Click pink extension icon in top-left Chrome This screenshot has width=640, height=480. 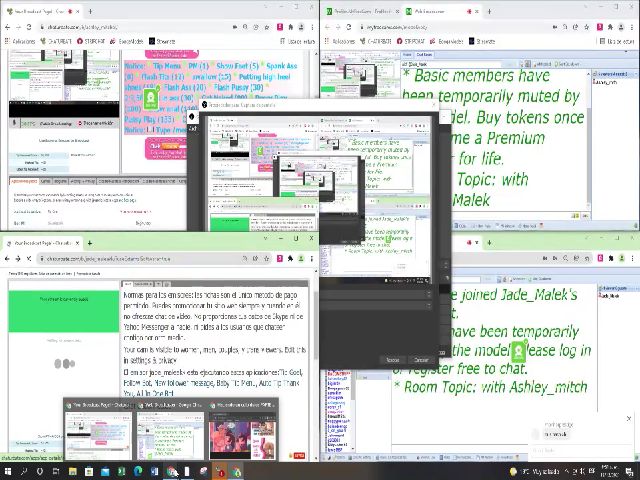(280, 27)
